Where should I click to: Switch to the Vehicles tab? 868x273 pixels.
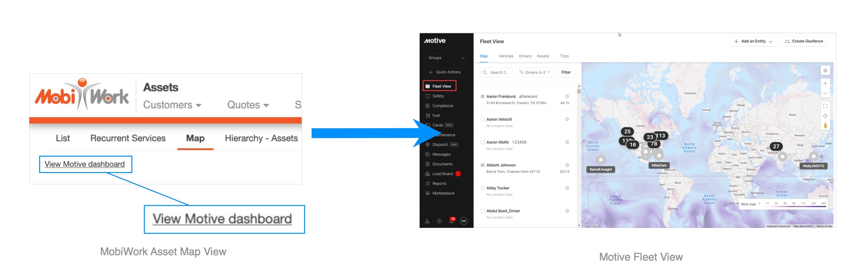coord(506,56)
